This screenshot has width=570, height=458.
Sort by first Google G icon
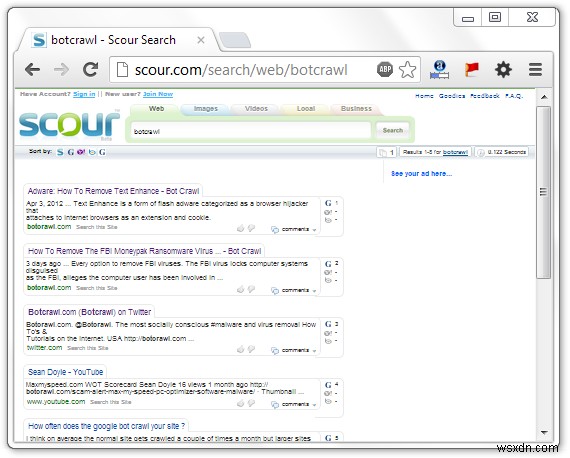(71, 152)
